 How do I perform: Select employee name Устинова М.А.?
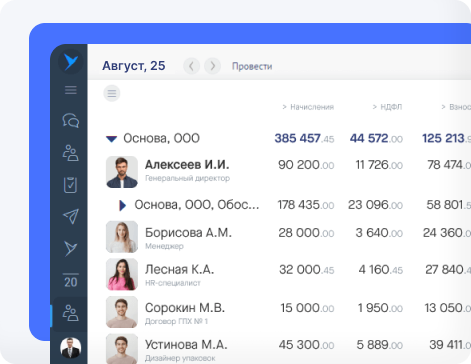(x=186, y=345)
